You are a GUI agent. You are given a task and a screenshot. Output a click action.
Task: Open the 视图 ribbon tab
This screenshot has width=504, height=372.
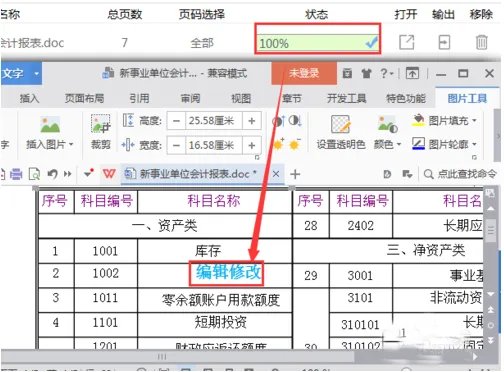coord(241,98)
